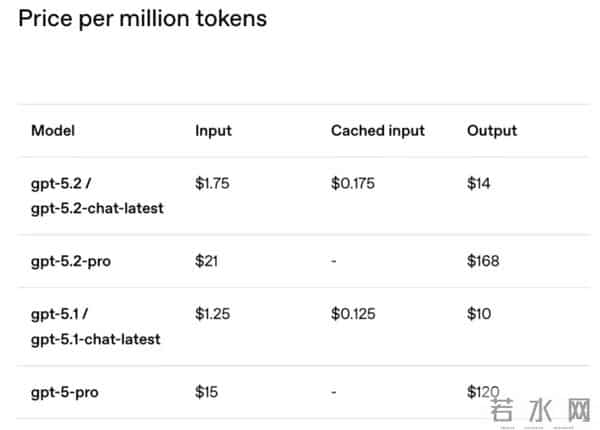
Task: Select the Model column header
Action: [x=53, y=131]
